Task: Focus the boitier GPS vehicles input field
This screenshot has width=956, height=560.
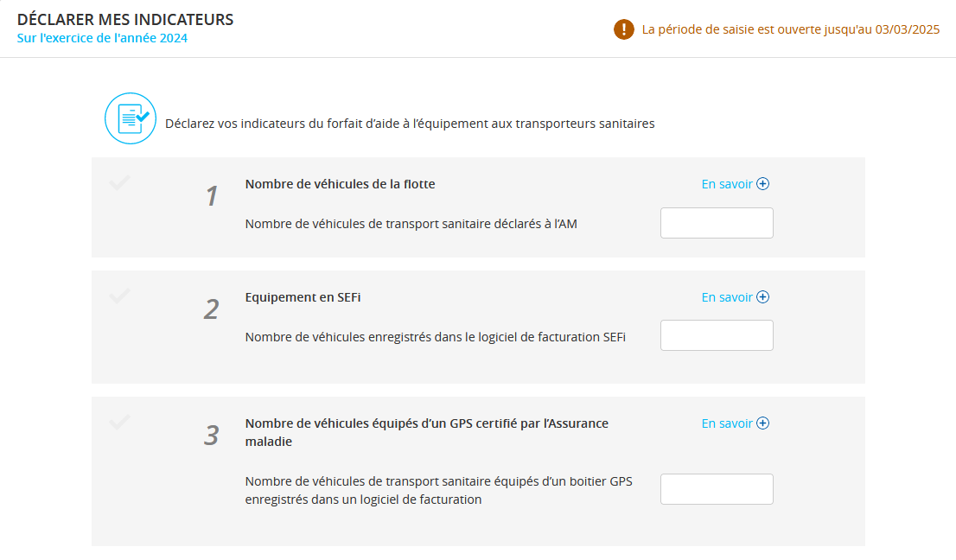Action: coord(717,489)
